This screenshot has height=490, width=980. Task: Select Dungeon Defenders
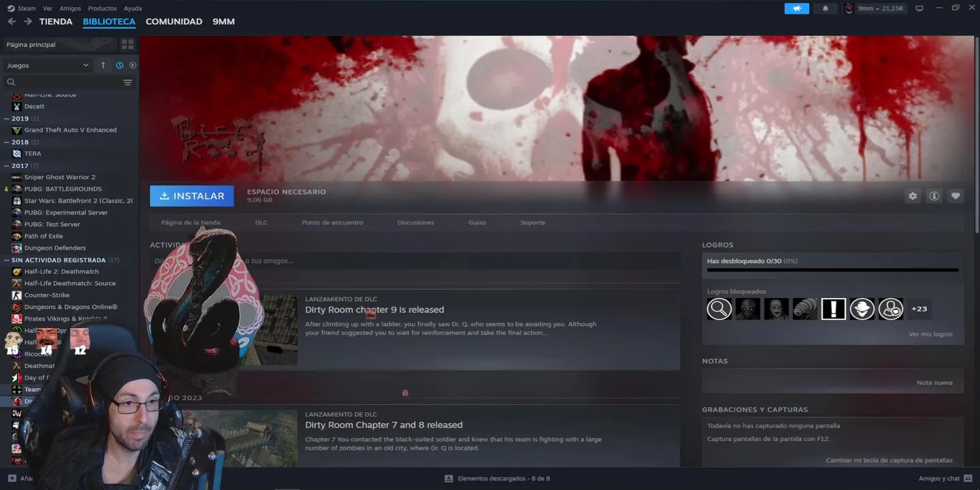pyautogui.click(x=55, y=248)
